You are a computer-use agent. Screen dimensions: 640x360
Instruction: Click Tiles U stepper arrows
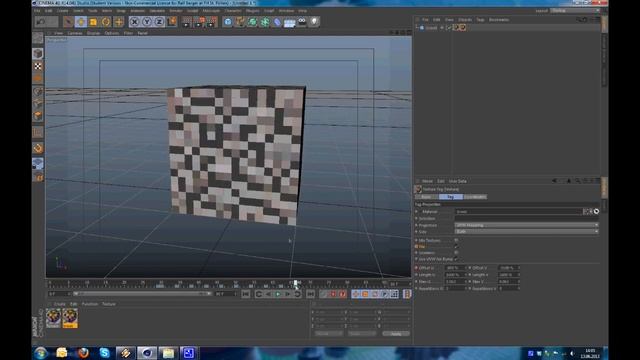pos(465,281)
